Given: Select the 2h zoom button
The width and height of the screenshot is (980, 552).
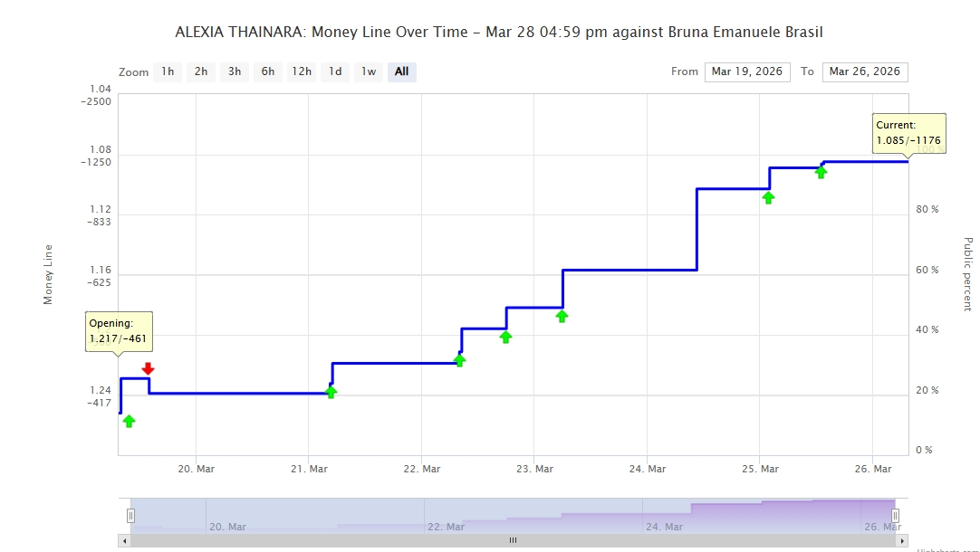Looking at the screenshot, I should (201, 71).
